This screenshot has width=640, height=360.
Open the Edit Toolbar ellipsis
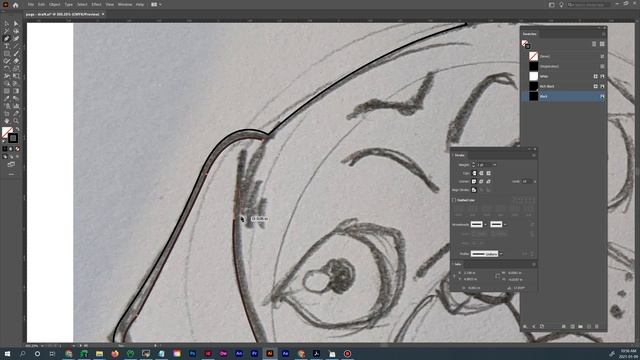pos(11,174)
